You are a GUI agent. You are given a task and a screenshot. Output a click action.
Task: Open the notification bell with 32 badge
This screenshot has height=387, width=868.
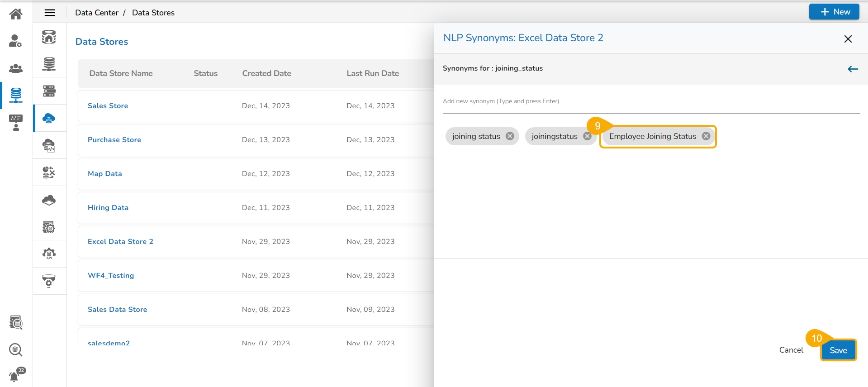tap(17, 375)
